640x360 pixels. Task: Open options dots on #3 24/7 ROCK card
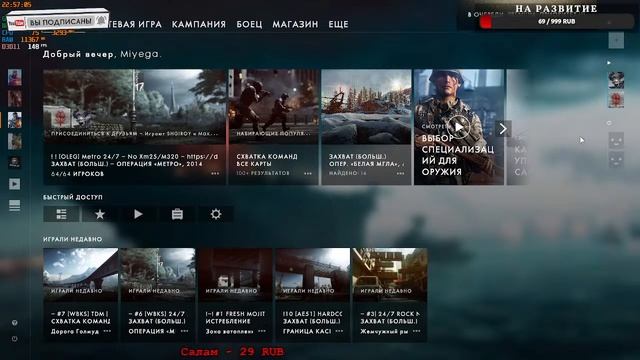pyautogui.click(x=416, y=331)
